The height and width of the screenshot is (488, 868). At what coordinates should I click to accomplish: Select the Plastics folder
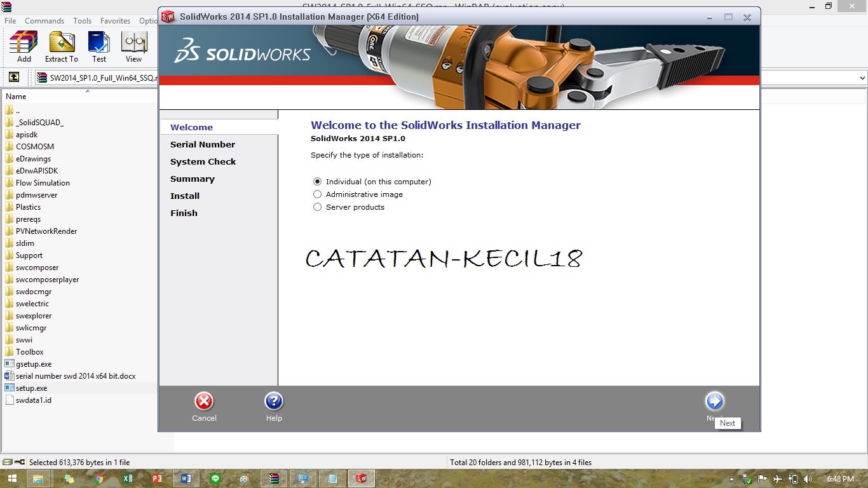point(28,207)
